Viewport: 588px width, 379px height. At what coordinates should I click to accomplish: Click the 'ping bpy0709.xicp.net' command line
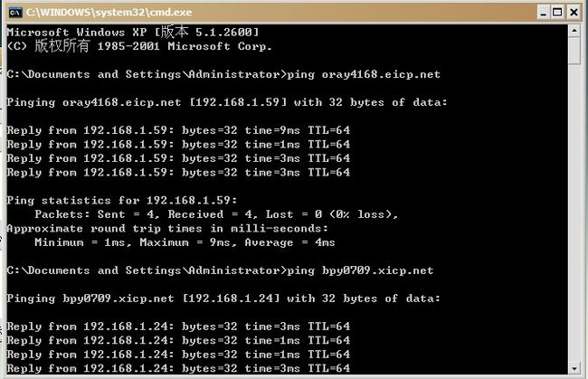point(220,270)
